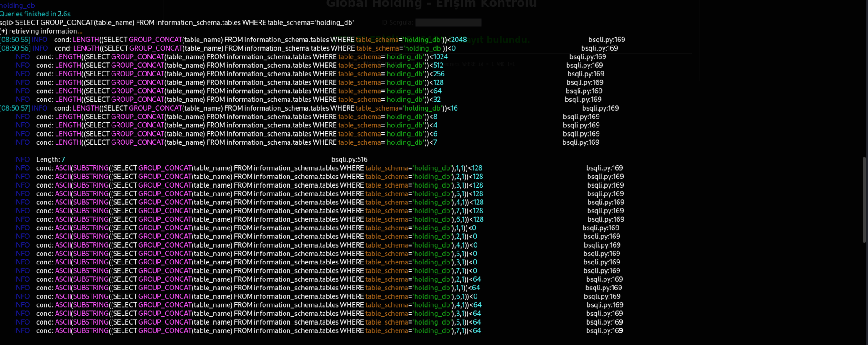Click the [08:50:56] timestamp
Viewport: 868px width, 345px height.
click(15, 48)
